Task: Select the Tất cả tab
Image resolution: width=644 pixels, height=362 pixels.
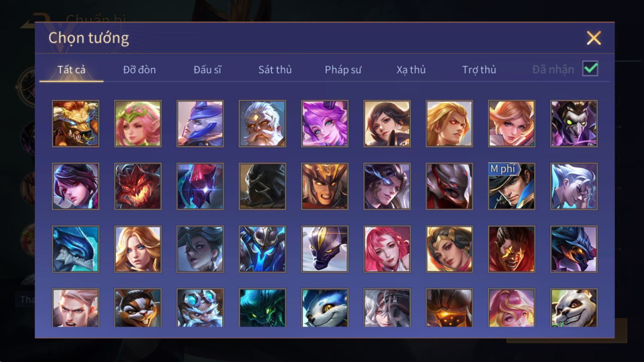Action: (x=71, y=70)
